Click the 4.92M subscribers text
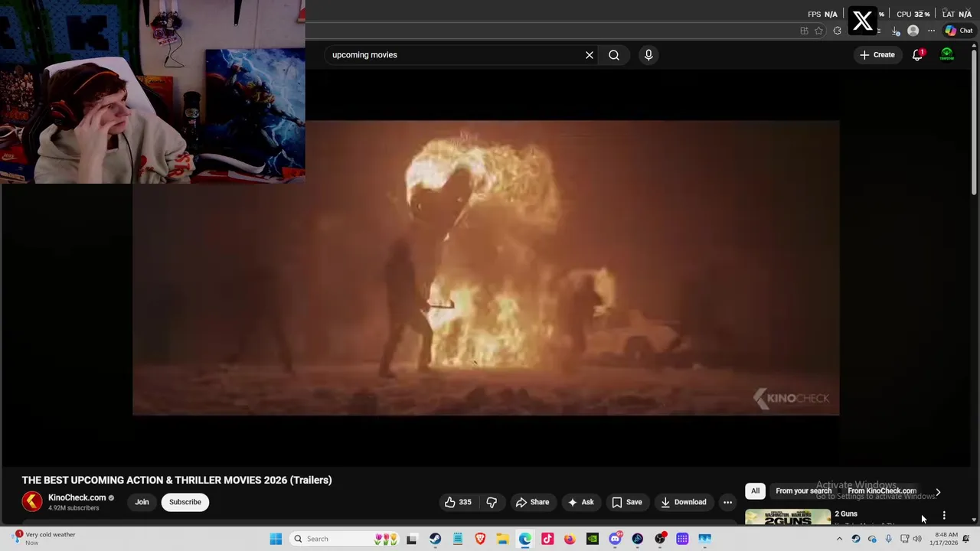980x551 pixels. point(73,508)
